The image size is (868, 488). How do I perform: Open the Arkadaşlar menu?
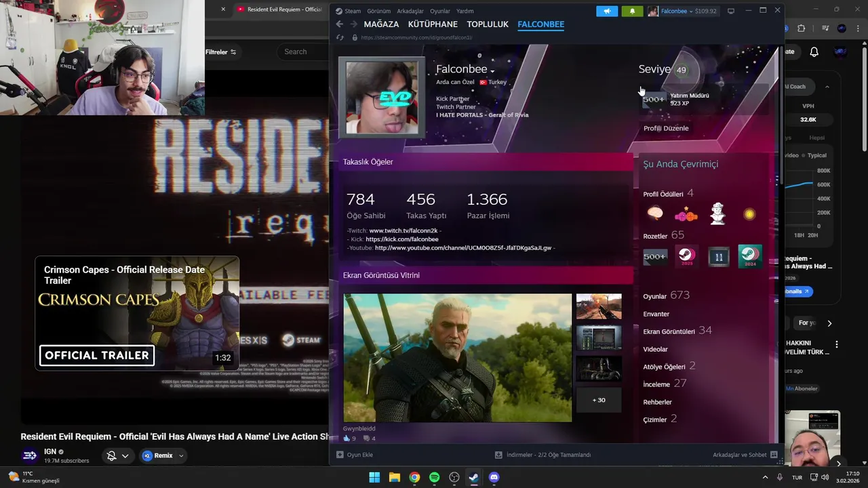[x=410, y=11]
